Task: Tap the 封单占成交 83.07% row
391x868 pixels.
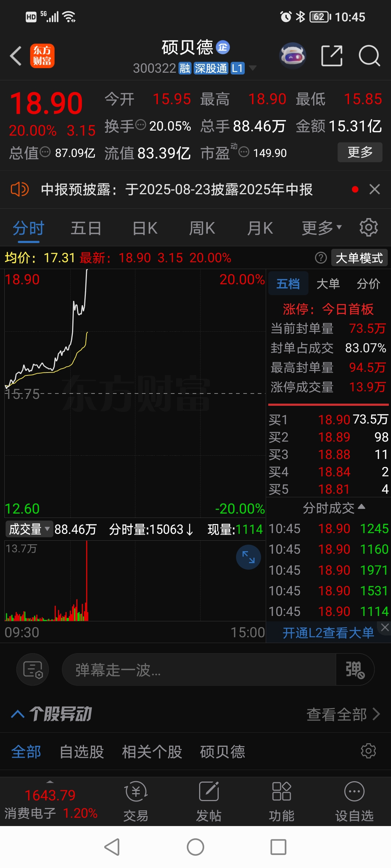Action: pos(328,348)
